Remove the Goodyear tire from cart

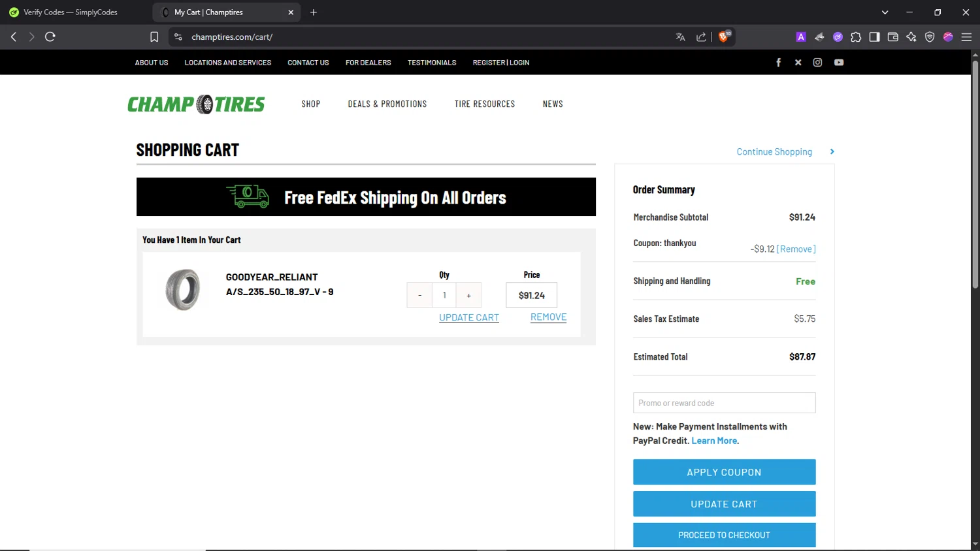(548, 317)
